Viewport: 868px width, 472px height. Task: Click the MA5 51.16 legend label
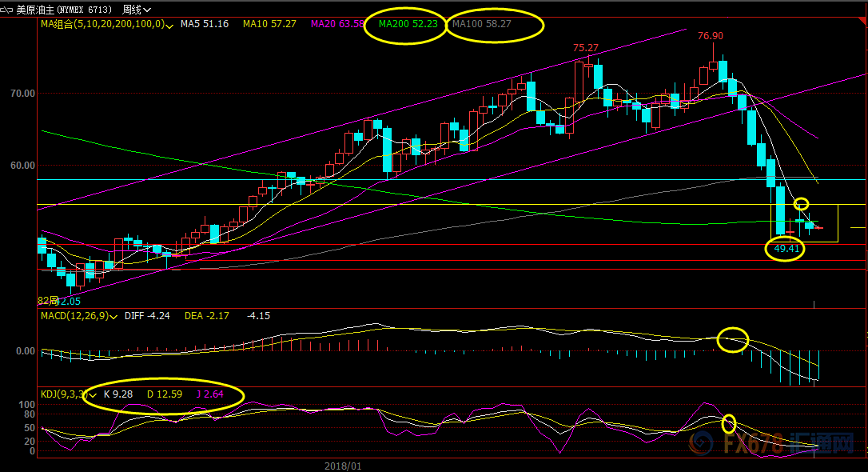point(204,25)
